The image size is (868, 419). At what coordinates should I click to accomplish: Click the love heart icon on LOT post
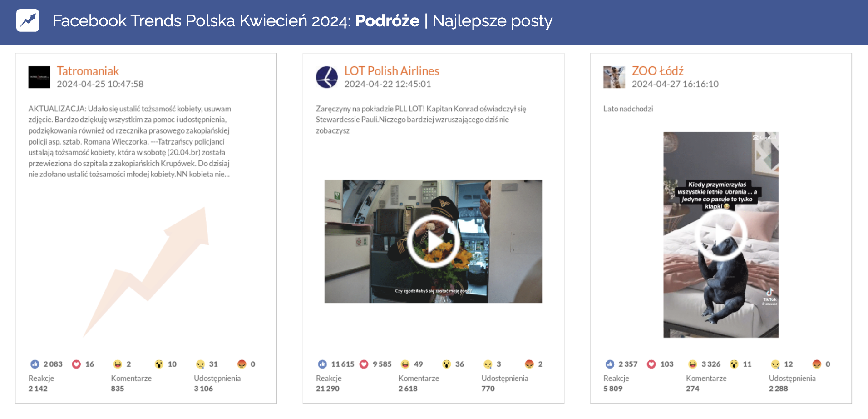click(364, 364)
